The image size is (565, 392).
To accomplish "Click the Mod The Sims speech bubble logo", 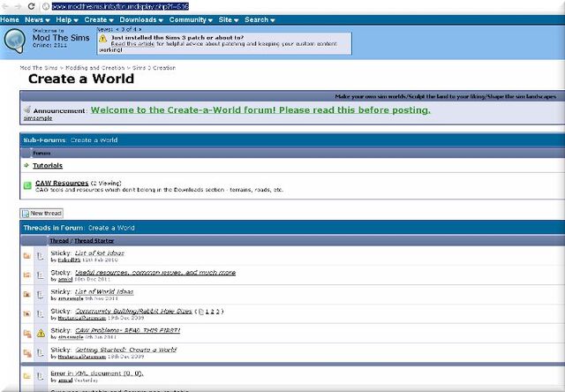I will 15,41.
